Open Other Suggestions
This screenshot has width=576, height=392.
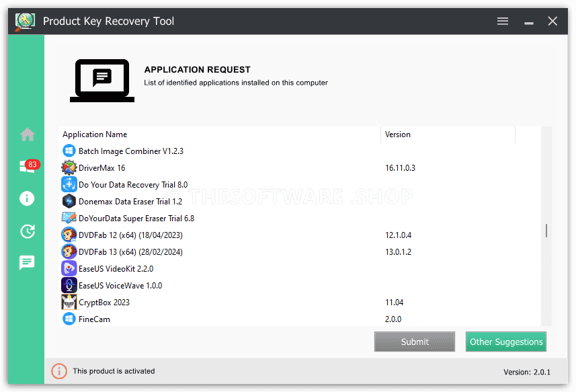click(x=506, y=342)
